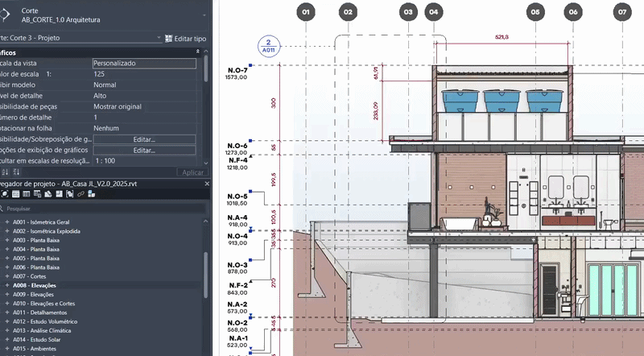Expand the A002 - Isométrica Explodida sheet
The image size is (644, 356).
(7, 231)
